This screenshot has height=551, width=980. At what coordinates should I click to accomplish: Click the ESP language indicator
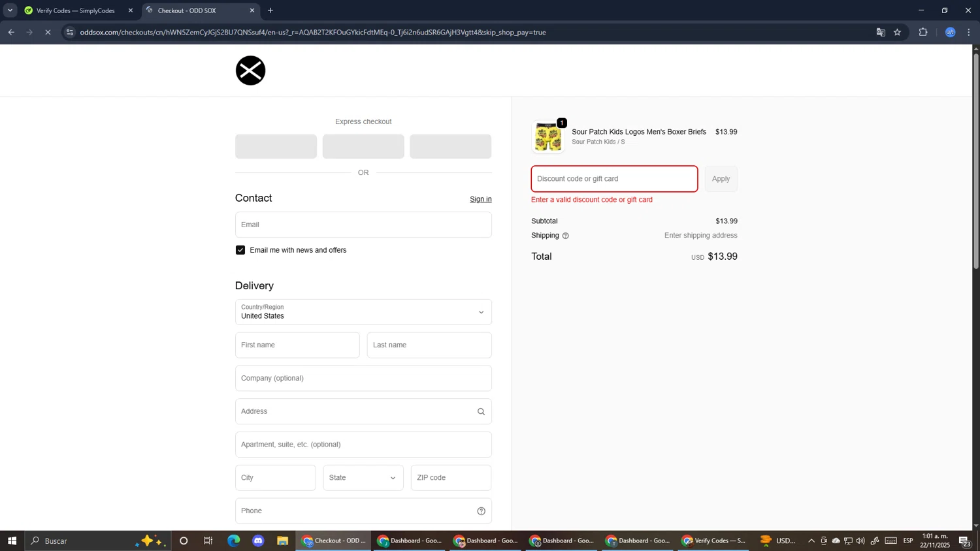(908, 541)
